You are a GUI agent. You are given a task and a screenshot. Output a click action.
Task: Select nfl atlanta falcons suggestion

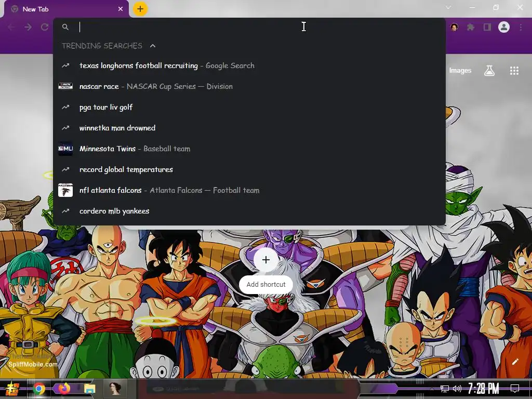click(x=249, y=190)
